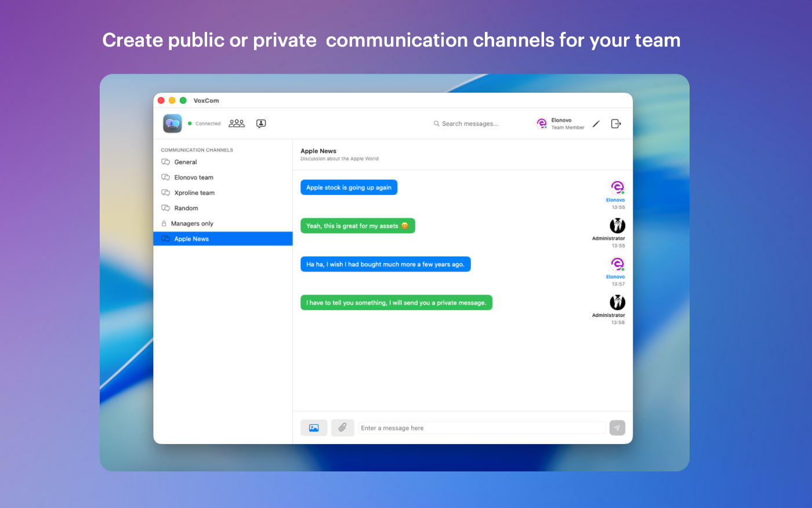Open the private Managers only channel
Screen dimensions: 812x508
192,224
